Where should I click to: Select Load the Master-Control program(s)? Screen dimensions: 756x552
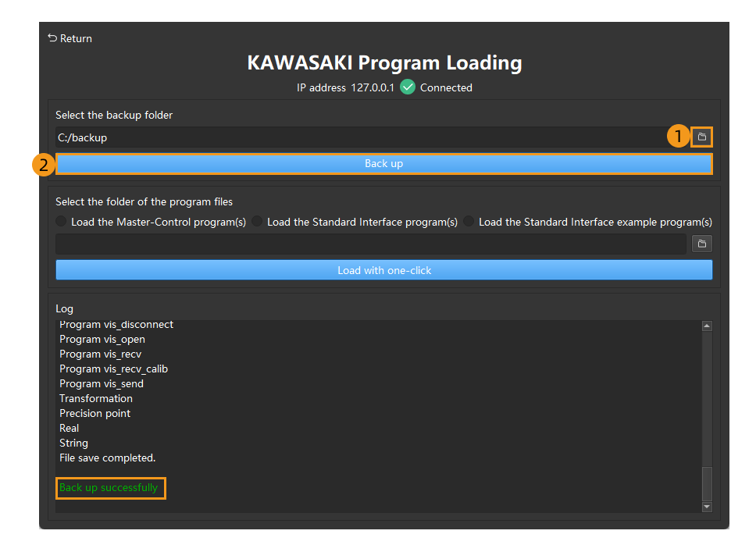[61, 221]
